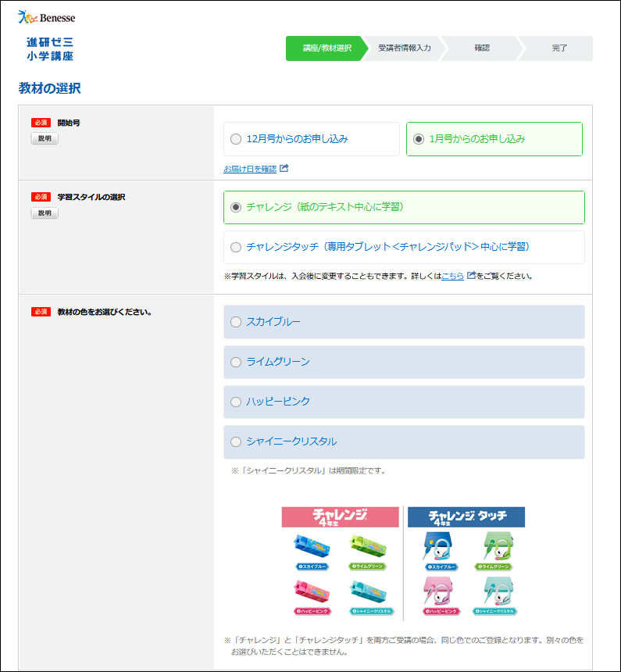Click the lime green チャレンジ product image
Image resolution: width=621 pixels, height=672 pixels.
click(x=368, y=545)
